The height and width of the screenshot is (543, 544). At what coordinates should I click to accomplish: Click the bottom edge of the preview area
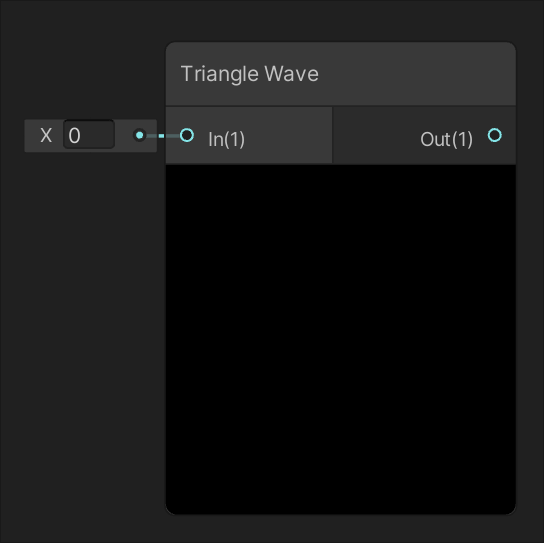point(341,513)
